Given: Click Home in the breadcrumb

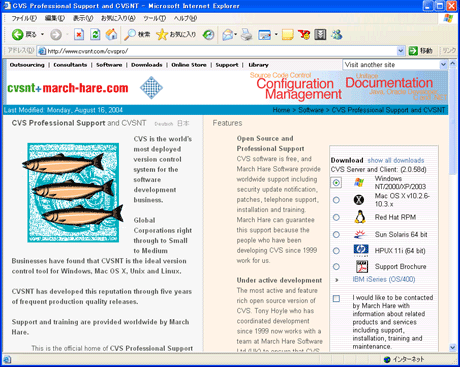Looking at the screenshot, I should point(281,110).
